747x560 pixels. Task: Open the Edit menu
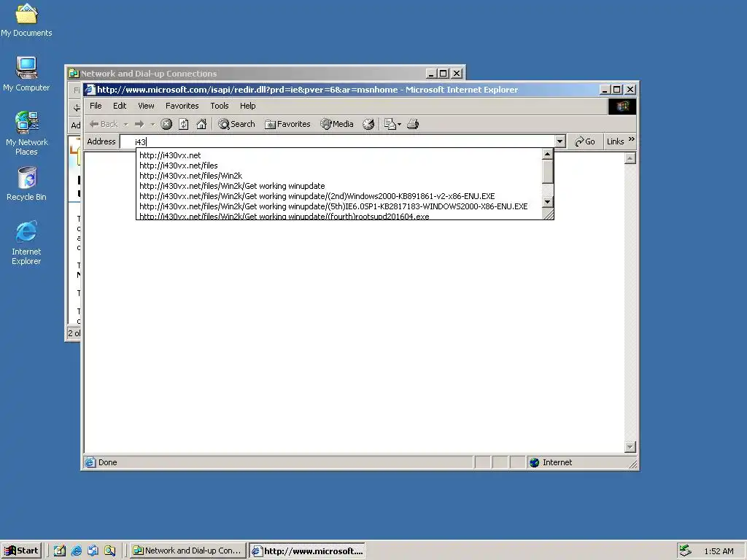click(120, 106)
